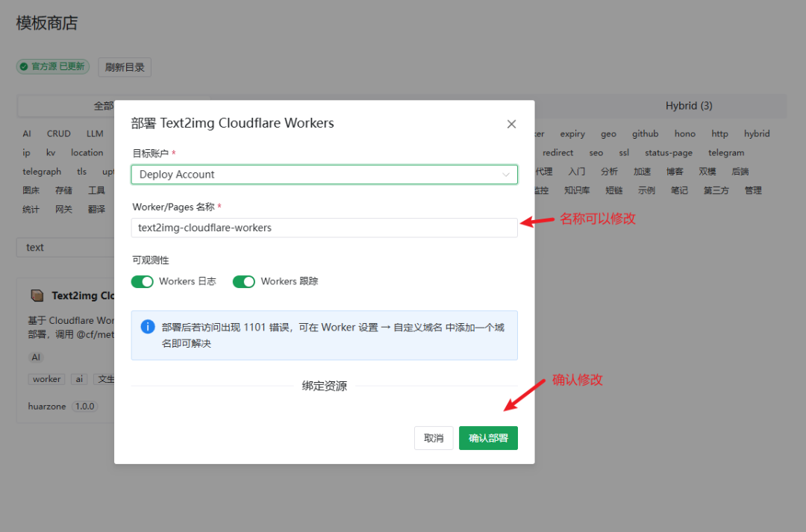Select the telegraph tag filter

click(x=42, y=172)
